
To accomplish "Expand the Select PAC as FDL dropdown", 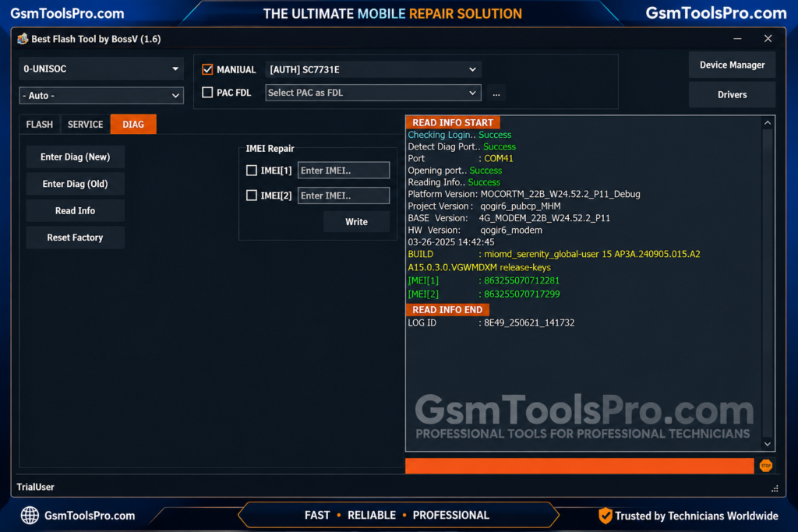I will tap(373, 93).
